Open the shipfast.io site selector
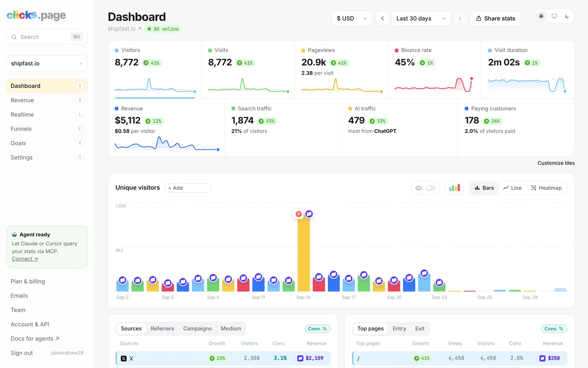The image size is (588, 368). [x=47, y=63]
